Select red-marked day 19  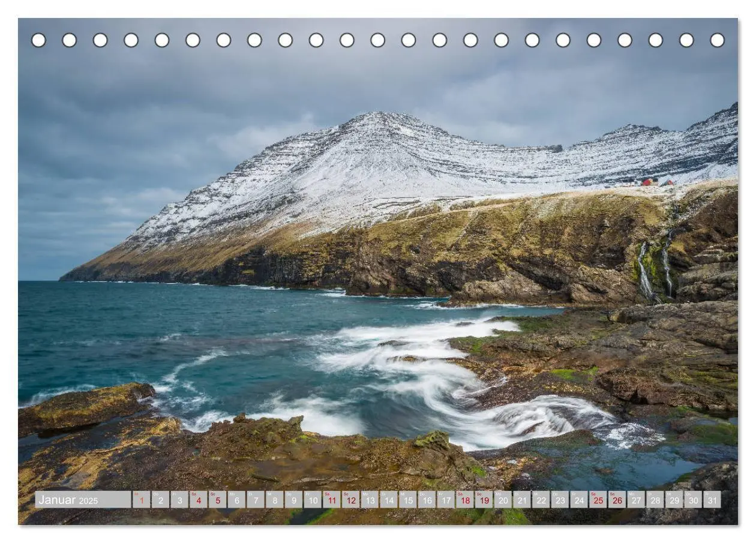[484, 500]
